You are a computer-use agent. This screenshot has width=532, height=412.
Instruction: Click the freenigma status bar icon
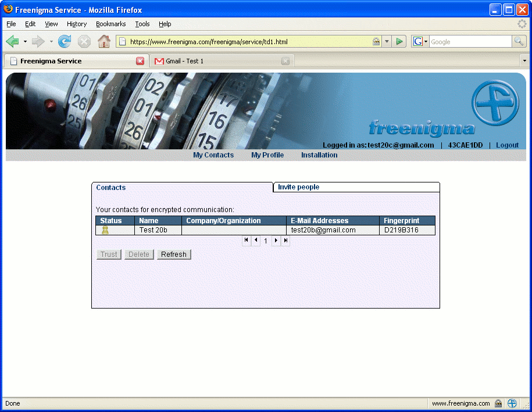click(x=512, y=403)
